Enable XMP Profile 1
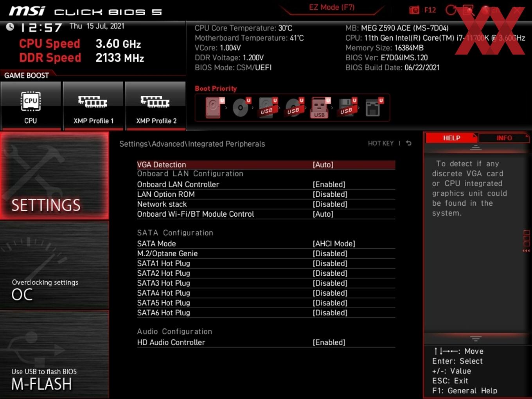The width and height of the screenshot is (532, 399). (x=93, y=106)
